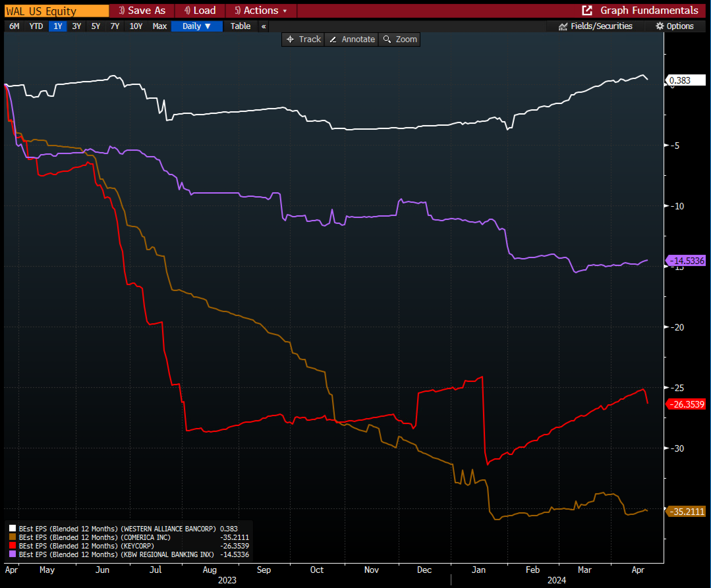711x588 pixels.
Task: Click the -14.5336 axis value flag
Action: click(686, 261)
